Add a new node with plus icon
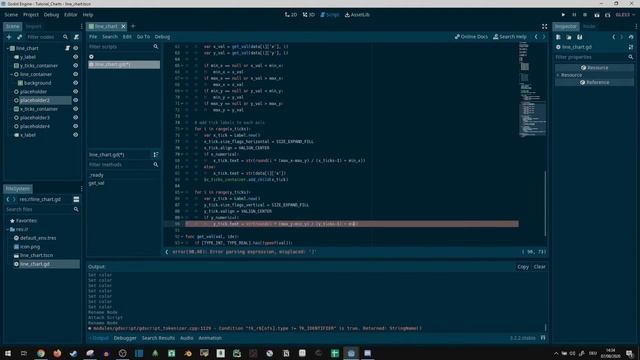Screen dimensions: 640x360 pos(9,37)
